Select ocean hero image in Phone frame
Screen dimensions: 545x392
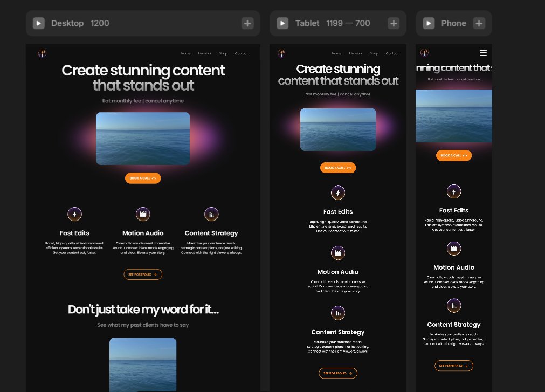tap(453, 116)
